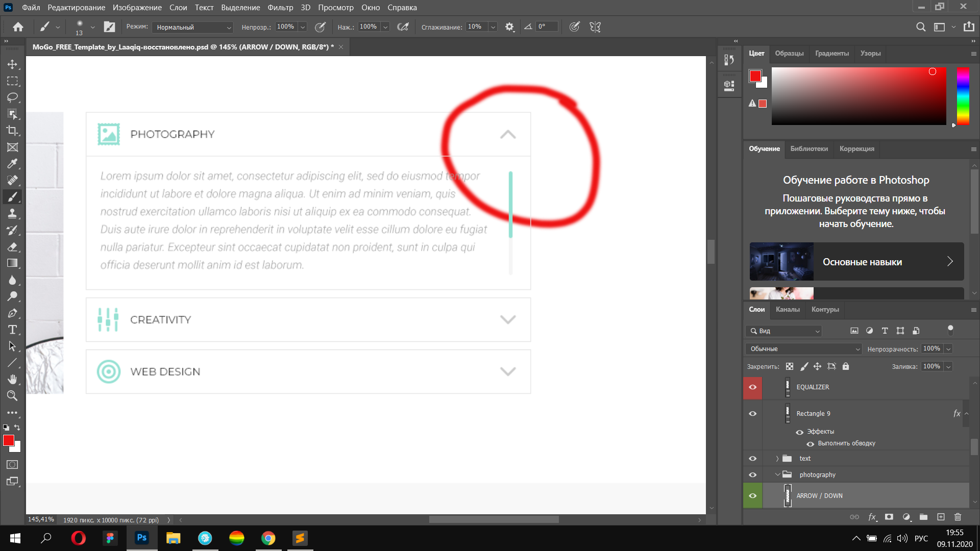Image resolution: width=980 pixels, height=551 pixels.
Task: Switch to the Библиотеки tab
Action: pyautogui.click(x=809, y=149)
